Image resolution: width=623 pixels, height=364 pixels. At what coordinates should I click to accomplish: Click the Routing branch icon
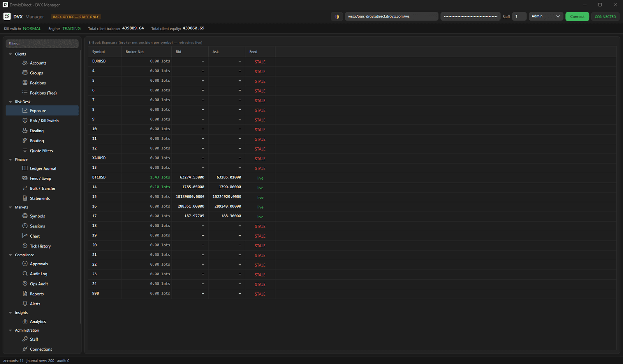click(x=25, y=140)
